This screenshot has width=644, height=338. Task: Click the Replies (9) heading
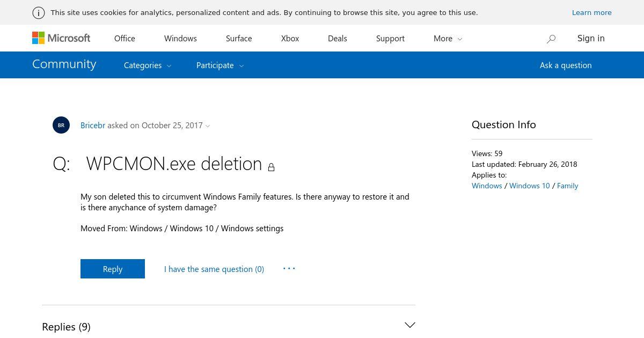click(x=66, y=327)
